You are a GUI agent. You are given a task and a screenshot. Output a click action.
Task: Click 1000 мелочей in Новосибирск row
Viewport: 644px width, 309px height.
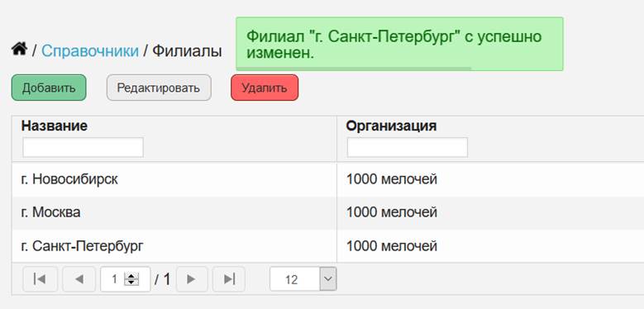(x=391, y=179)
